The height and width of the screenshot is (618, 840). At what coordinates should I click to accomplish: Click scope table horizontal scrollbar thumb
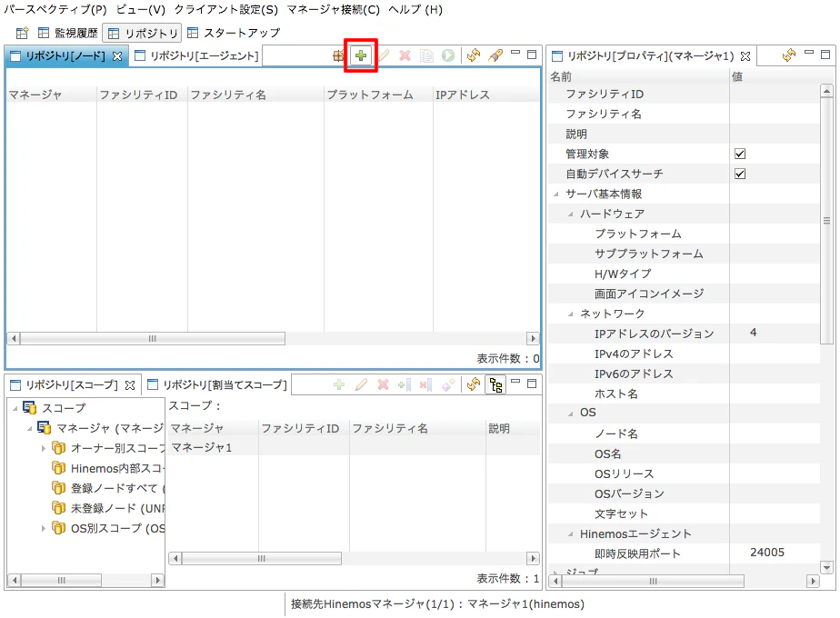(262, 559)
